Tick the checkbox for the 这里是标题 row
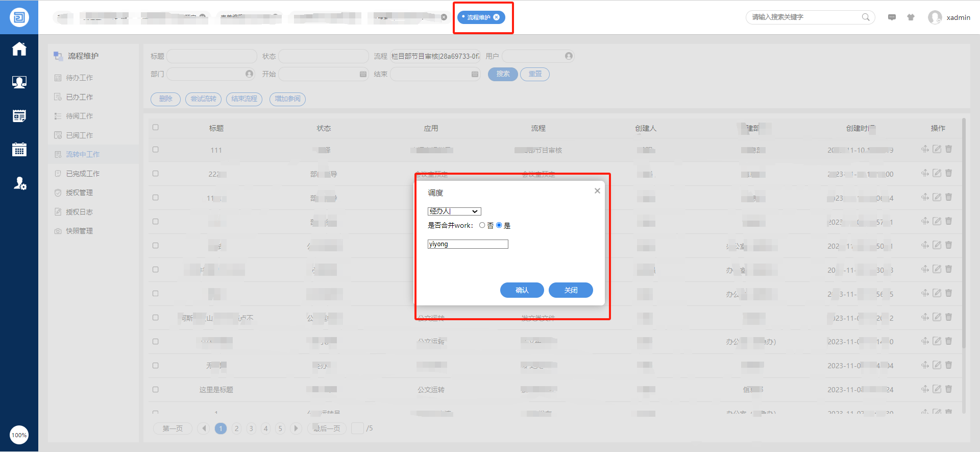980x452 pixels. 155,390
